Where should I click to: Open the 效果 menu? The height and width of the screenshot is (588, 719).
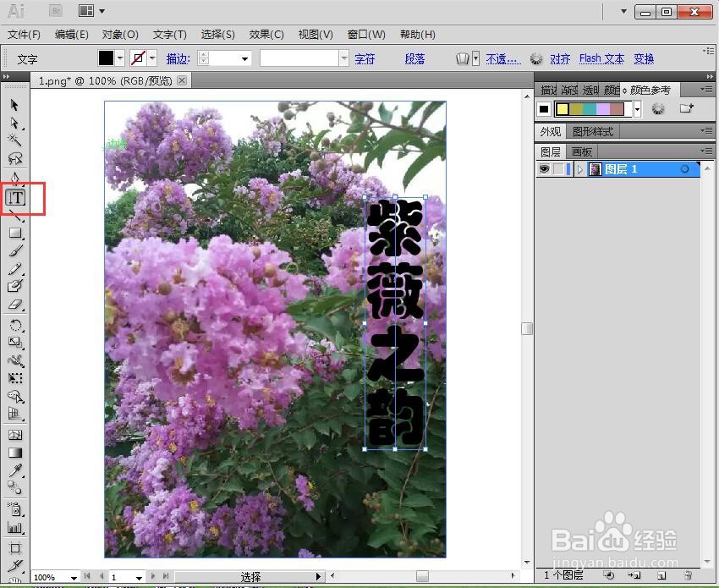pyautogui.click(x=266, y=35)
